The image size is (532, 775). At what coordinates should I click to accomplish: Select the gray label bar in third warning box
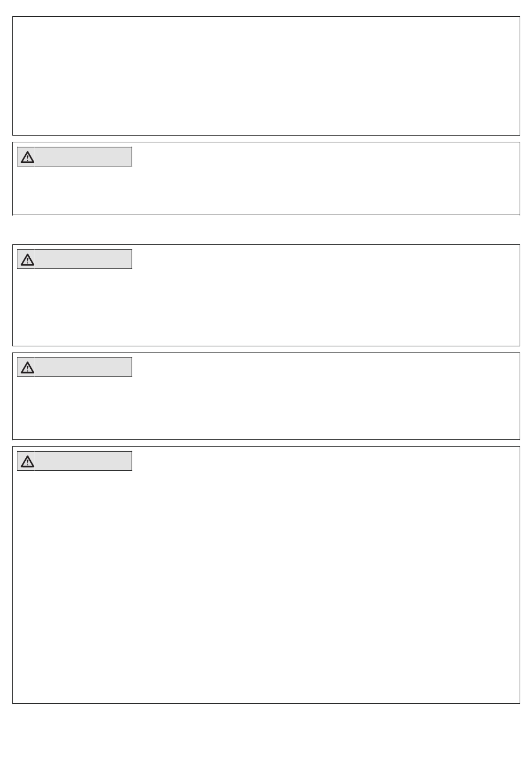[74, 367]
